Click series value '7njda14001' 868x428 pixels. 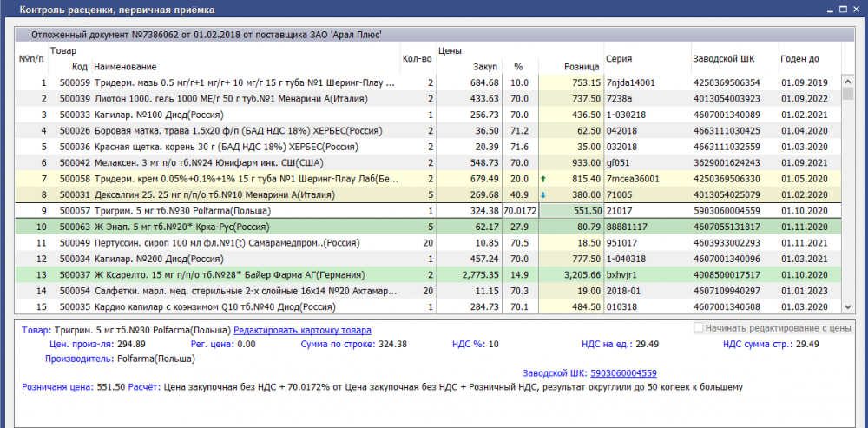tap(630, 83)
